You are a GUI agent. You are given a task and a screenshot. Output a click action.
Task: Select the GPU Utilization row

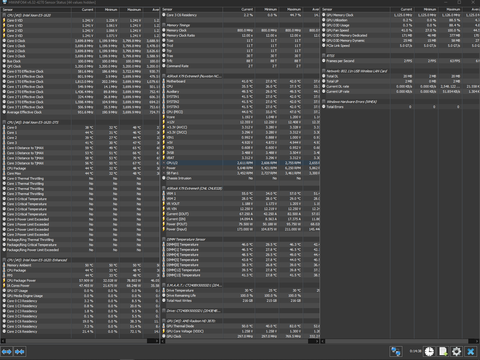click(400, 20)
